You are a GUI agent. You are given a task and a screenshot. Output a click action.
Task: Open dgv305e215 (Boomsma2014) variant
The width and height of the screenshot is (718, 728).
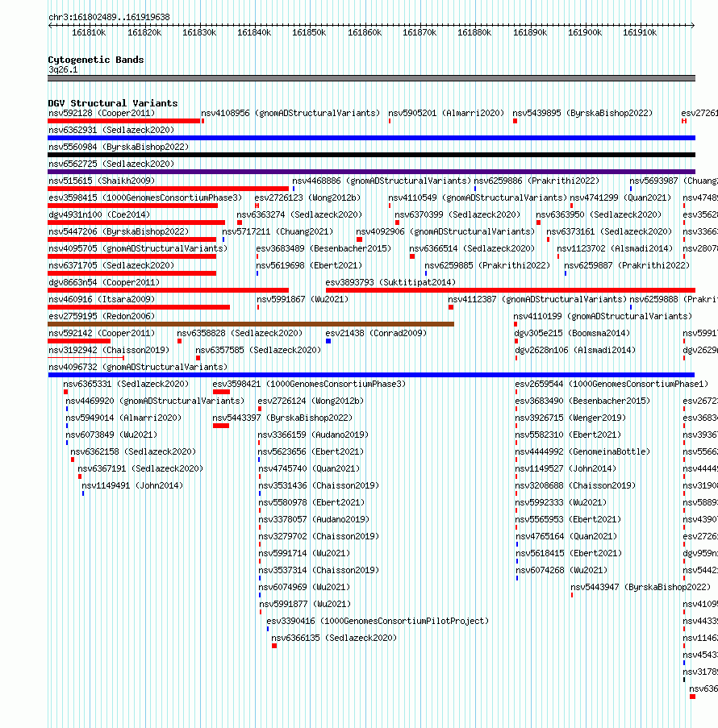[x=572, y=333]
